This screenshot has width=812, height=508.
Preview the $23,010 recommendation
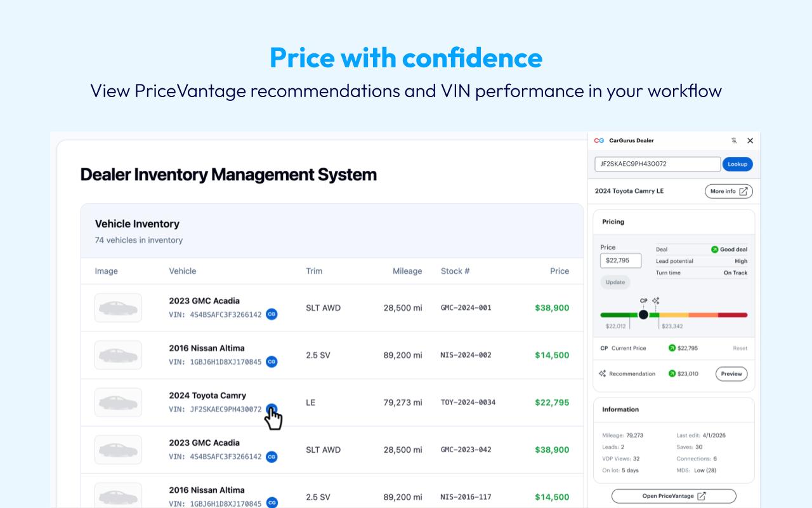[x=731, y=373]
